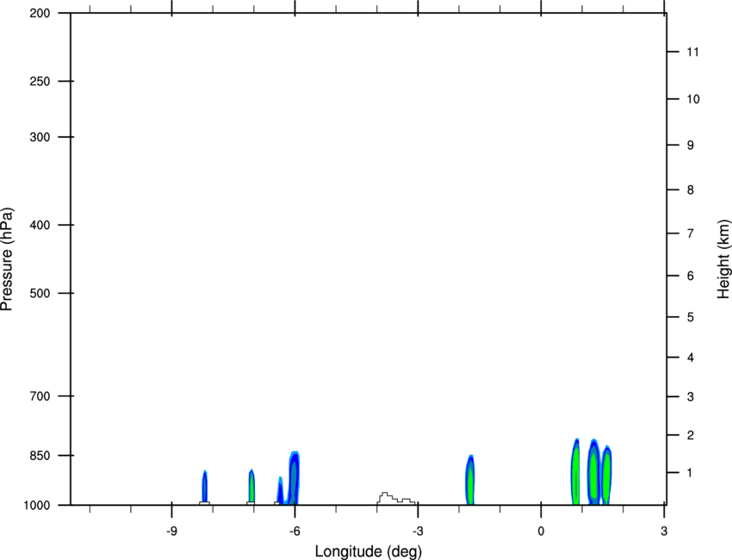
Task: Click the green plume near longitude -7
Action: coord(251,486)
